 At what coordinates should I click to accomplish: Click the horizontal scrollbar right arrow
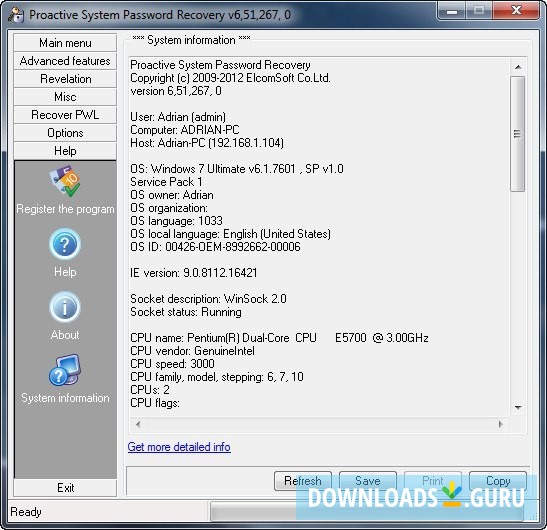pyautogui.click(x=501, y=424)
